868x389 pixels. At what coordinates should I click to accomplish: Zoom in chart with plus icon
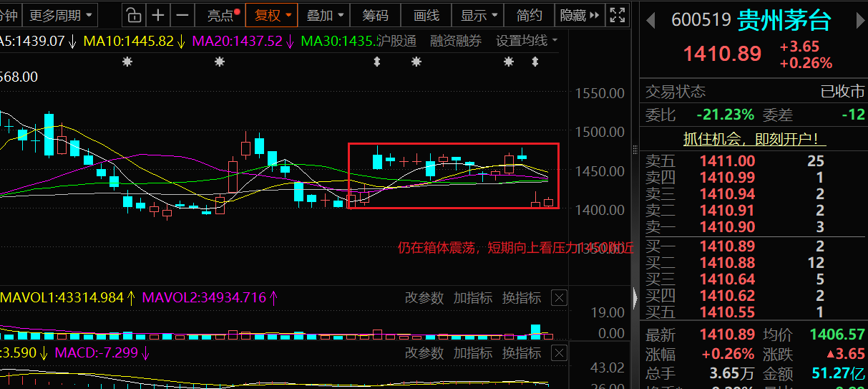(x=158, y=14)
